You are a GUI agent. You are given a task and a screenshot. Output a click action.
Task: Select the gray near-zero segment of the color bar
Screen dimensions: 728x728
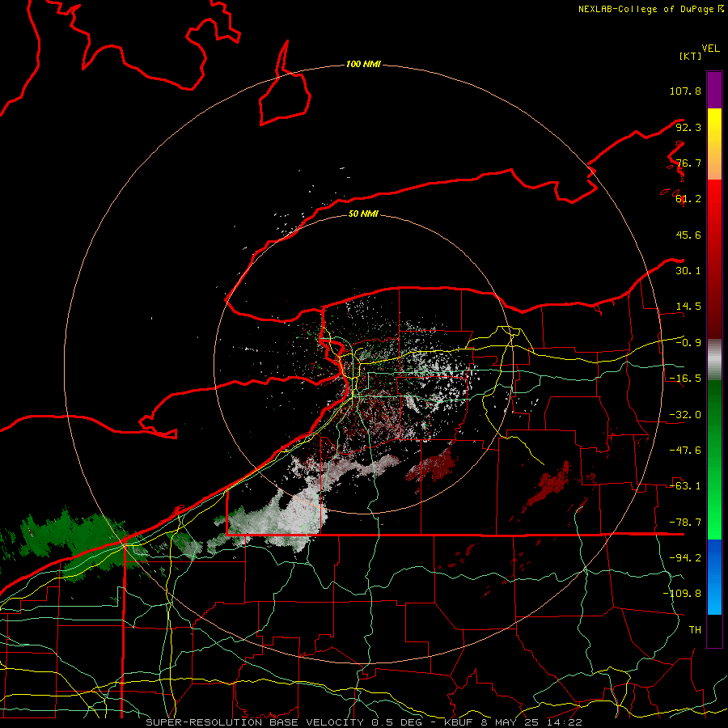coord(714,360)
